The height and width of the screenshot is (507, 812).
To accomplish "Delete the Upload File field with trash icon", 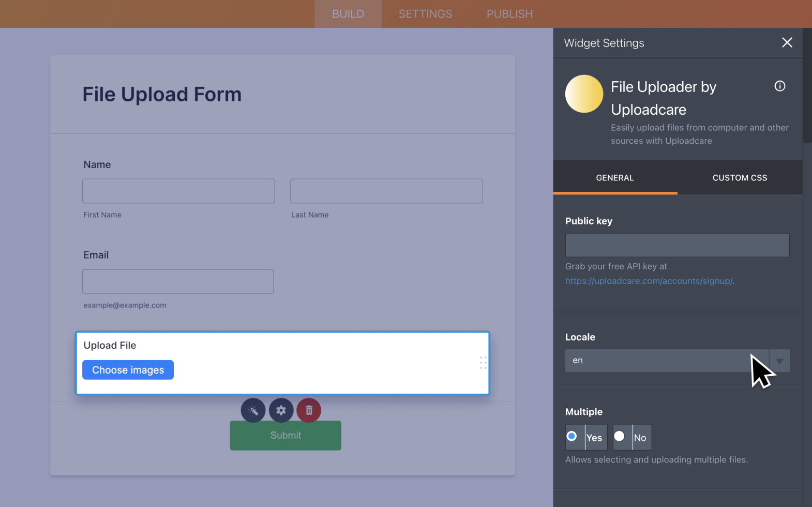I will point(309,410).
